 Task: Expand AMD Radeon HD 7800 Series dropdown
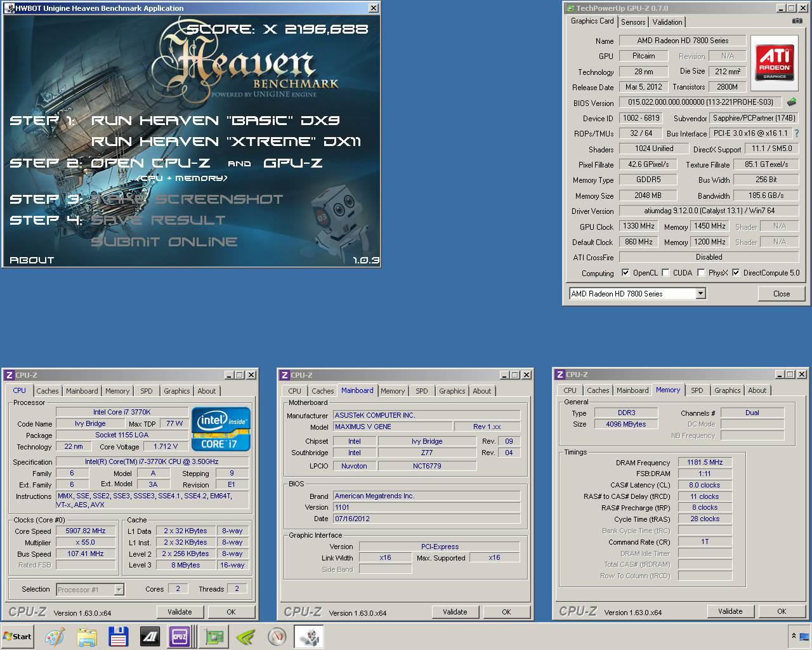point(700,293)
